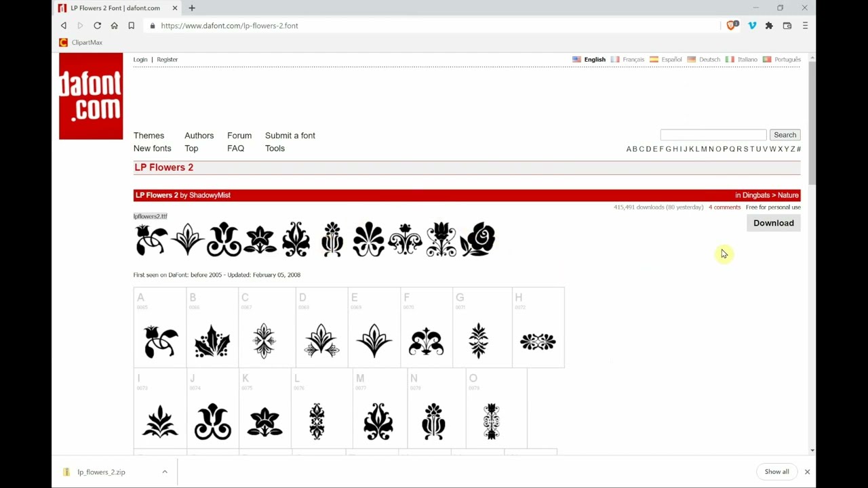Open the Top fonts list
The image size is (868, 488).
click(191, 148)
